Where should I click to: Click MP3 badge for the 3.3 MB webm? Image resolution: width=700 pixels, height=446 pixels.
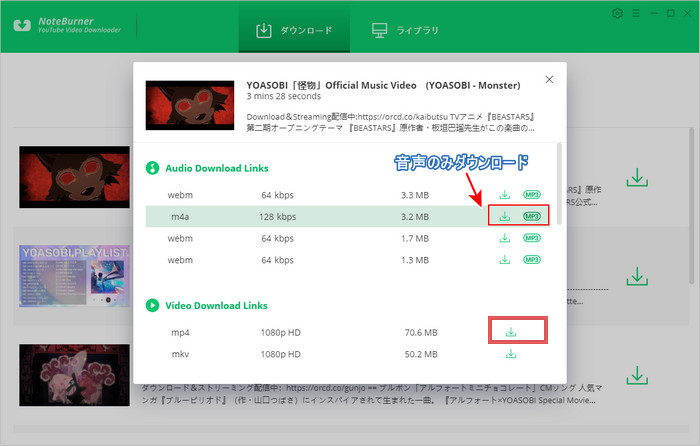pos(532,194)
